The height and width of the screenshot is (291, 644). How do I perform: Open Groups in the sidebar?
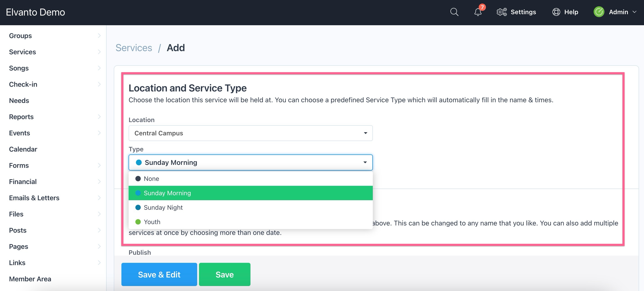[20, 36]
